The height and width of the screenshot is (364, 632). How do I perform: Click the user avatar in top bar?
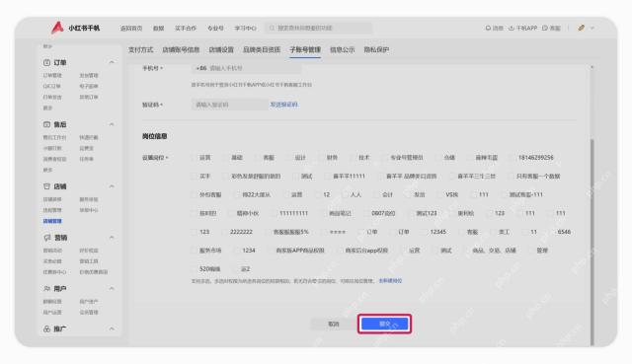pos(582,28)
